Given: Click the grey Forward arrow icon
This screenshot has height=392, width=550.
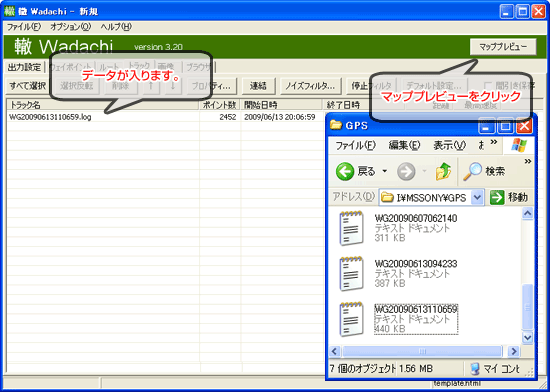Looking at the screenshot, I should tap(406, 172).
